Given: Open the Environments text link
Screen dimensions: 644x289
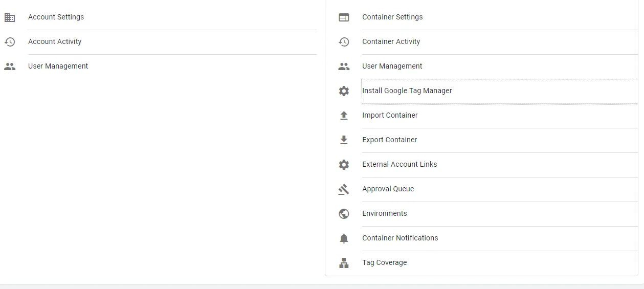Looking at the screenshot, I should [384, 213].
